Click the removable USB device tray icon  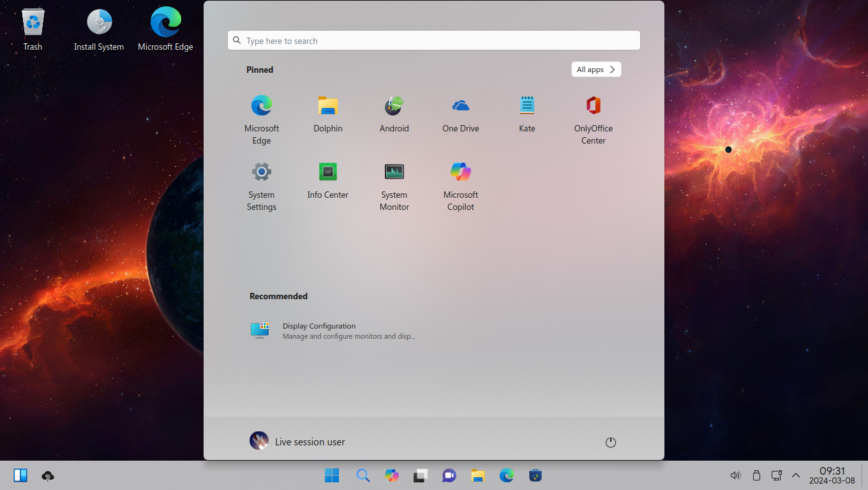point(756,475)
